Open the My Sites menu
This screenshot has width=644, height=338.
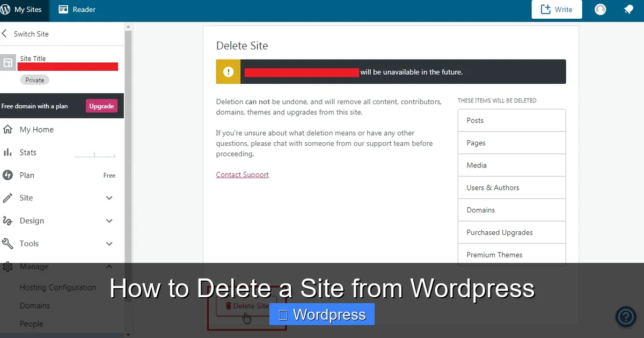pyautogui.click(x=27, y=9)
